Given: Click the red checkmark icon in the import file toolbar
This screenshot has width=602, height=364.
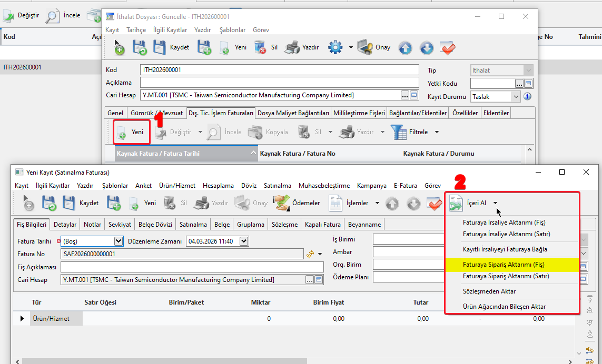Looking at the screenshot, I should 448,48.
